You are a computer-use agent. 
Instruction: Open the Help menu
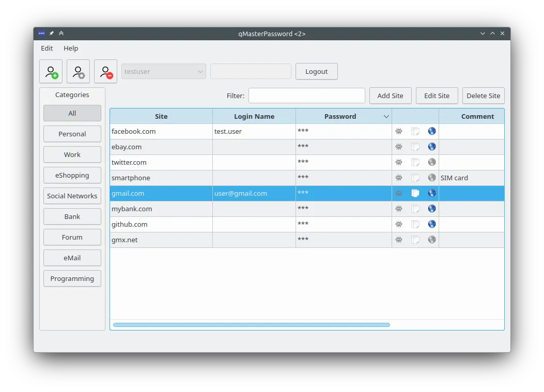[71, 48]
